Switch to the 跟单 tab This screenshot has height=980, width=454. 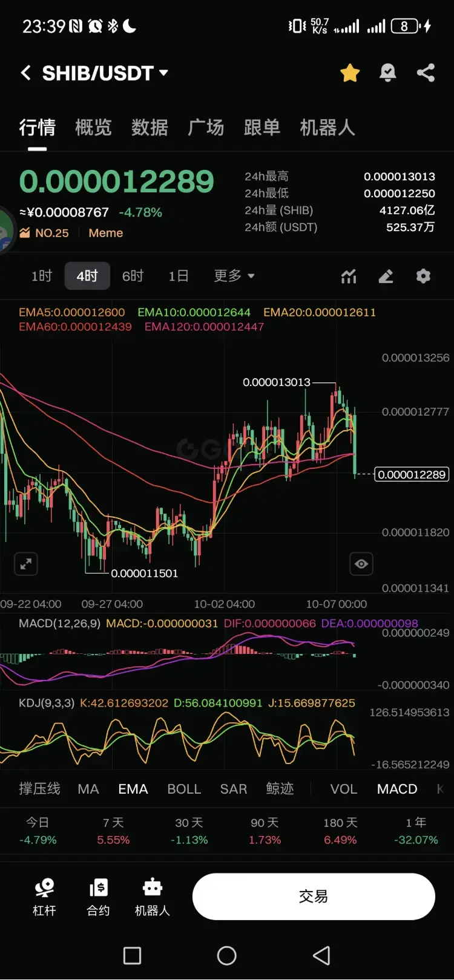262,127
